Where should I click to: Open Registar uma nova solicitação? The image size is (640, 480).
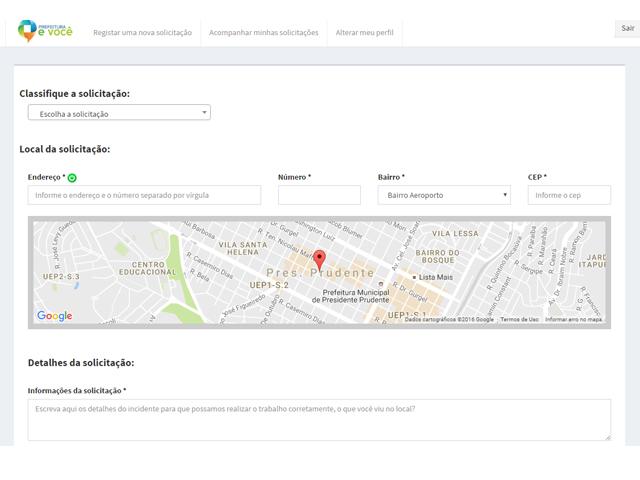pyautogui.click(x=142, y=33)
